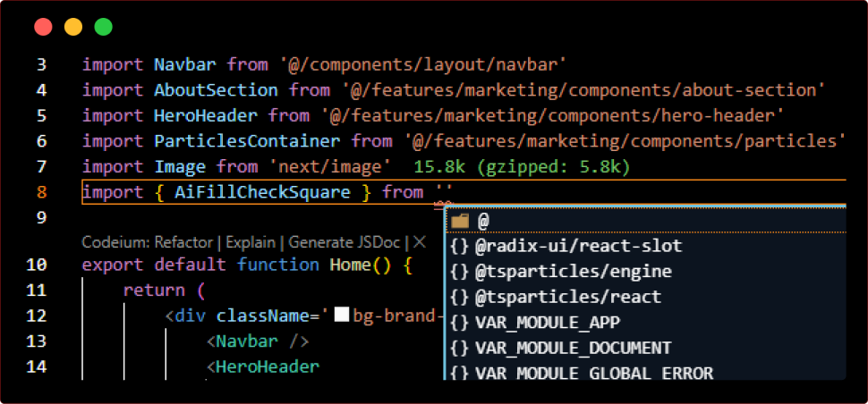
Task: Choose VAR_MODULE_GLOBAL_ERROR from the suggestion list
Action: click(x=593, y=373)
